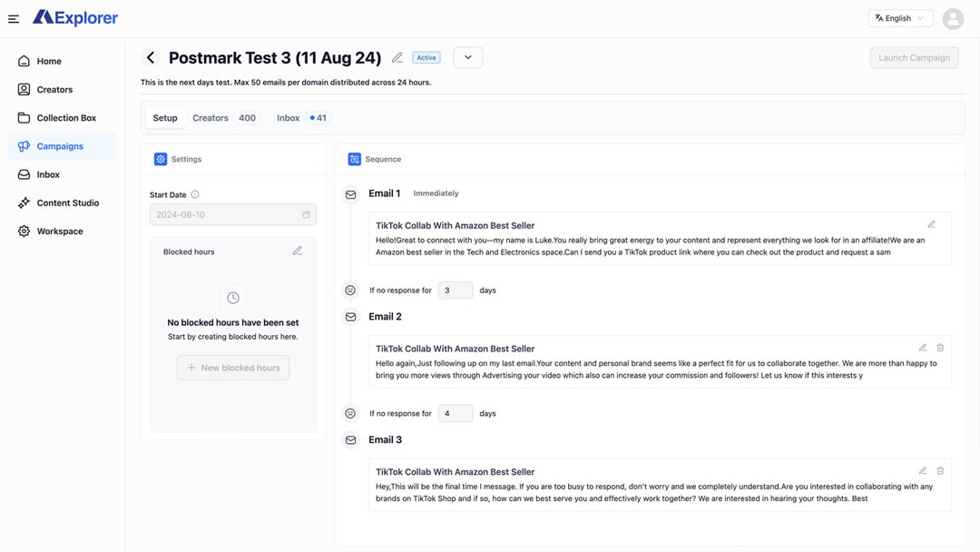
Task: Click New blocked hours button
Action: pos(233,368)
